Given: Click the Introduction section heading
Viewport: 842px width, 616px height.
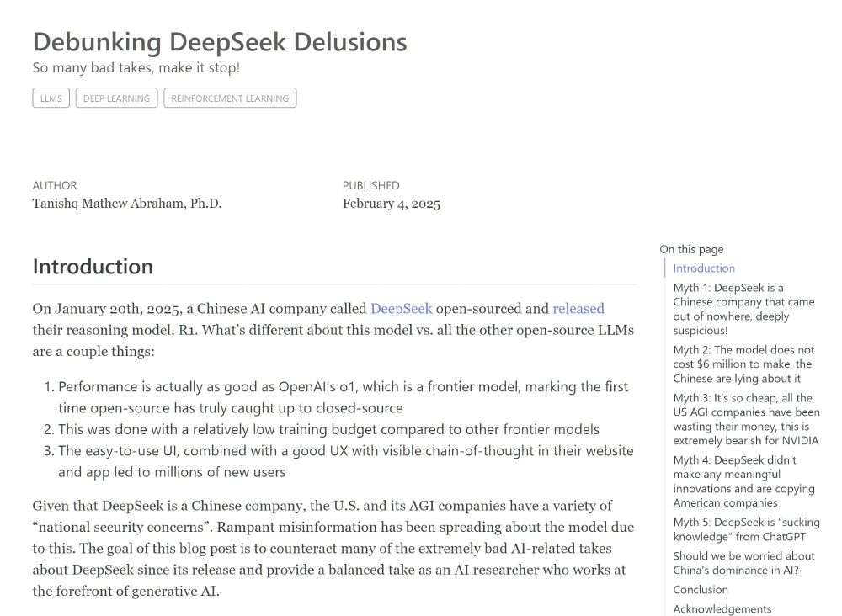Looking at the screenshot, I should [93, 267].
